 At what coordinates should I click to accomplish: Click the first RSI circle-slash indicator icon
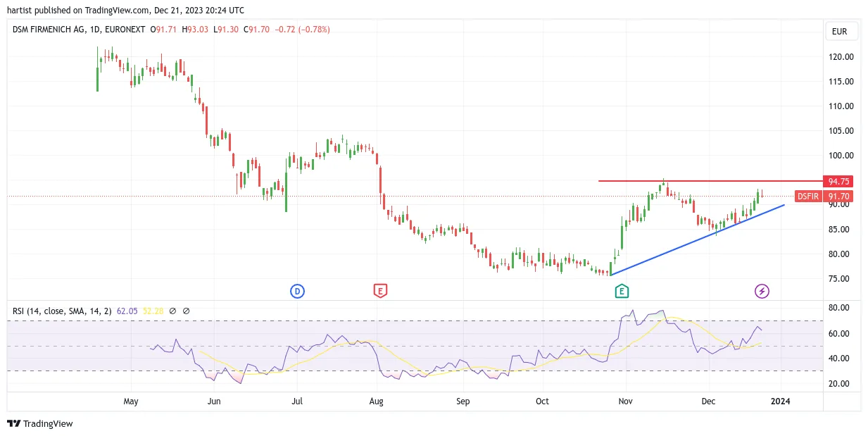[x=172, y=311]
